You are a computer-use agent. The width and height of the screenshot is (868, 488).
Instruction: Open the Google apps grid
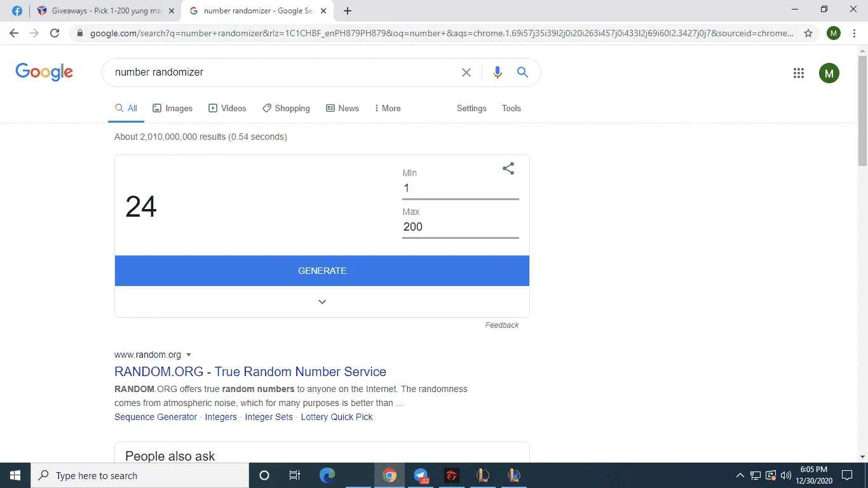799,73
